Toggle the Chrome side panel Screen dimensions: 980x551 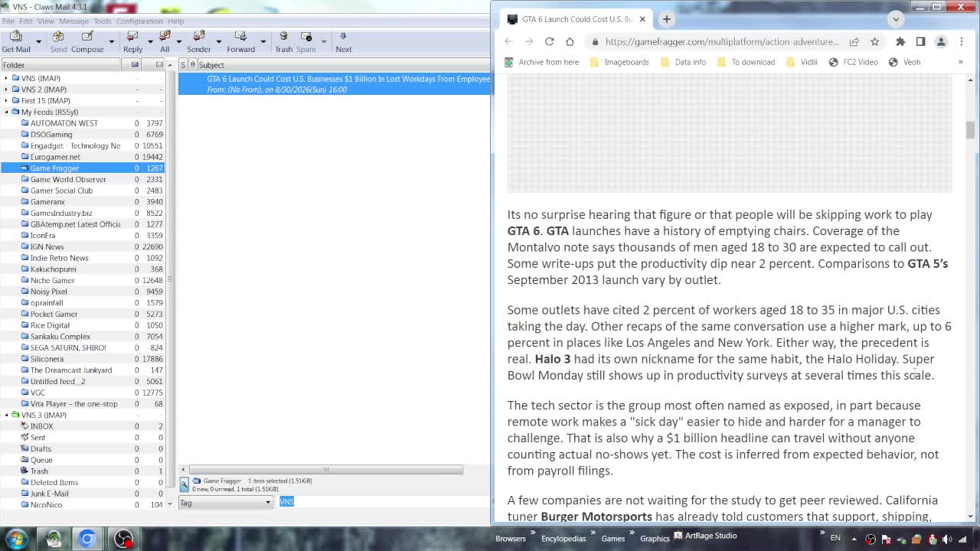tap(920, 41)
